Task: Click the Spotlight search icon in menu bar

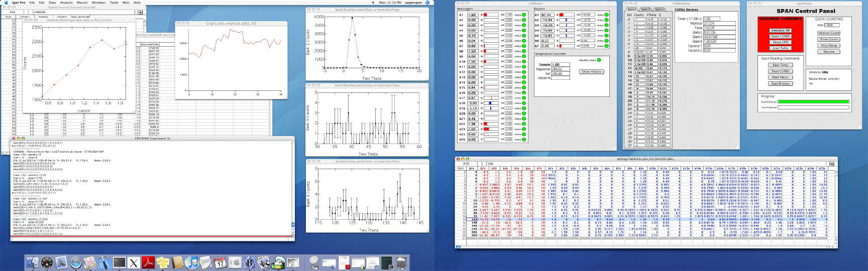Action: point(428,3)
